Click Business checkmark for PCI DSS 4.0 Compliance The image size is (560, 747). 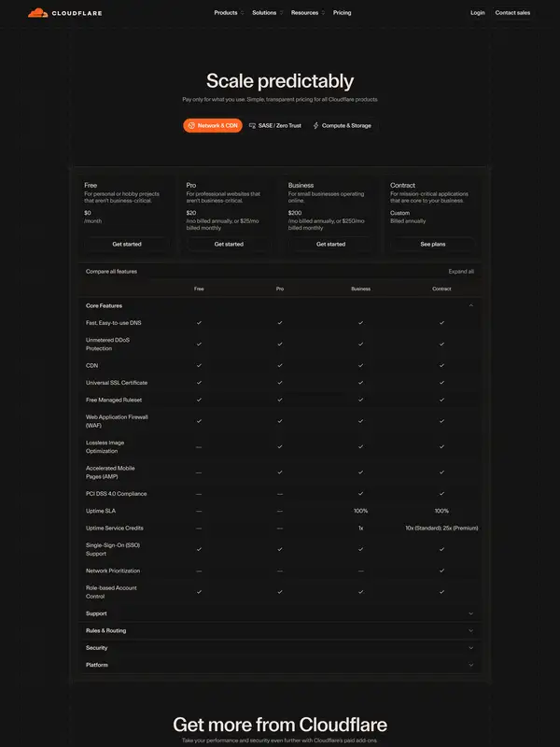click(x=361, y=494)
